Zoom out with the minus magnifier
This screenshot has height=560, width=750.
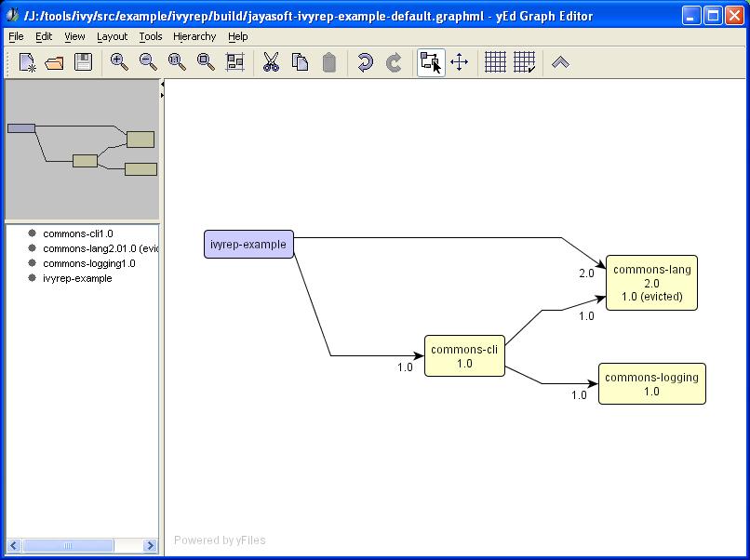tap(148, 62)
